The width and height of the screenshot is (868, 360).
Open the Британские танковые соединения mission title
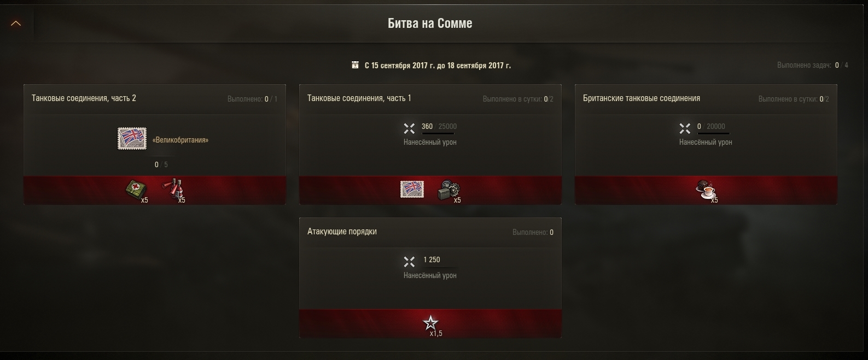pyautogui.click(x=642, y=98)
